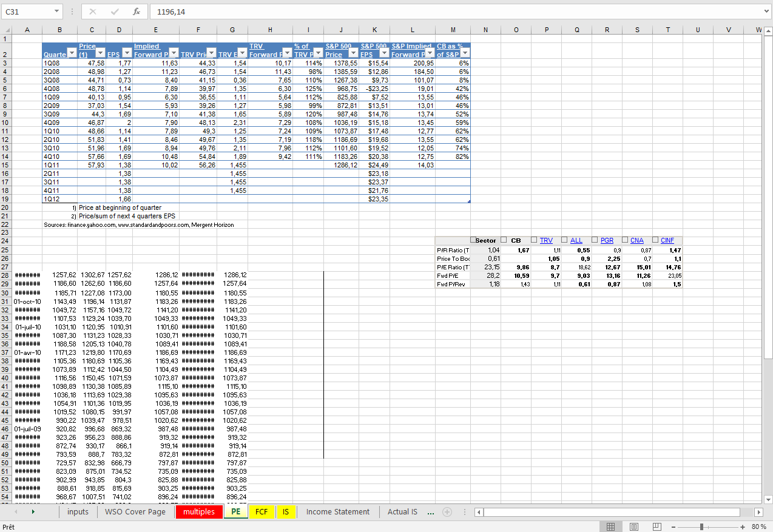Open the Income Statement sheet tab
Image resolution: width=773 pixels, height=532 pixels.
tap(338, 512)
